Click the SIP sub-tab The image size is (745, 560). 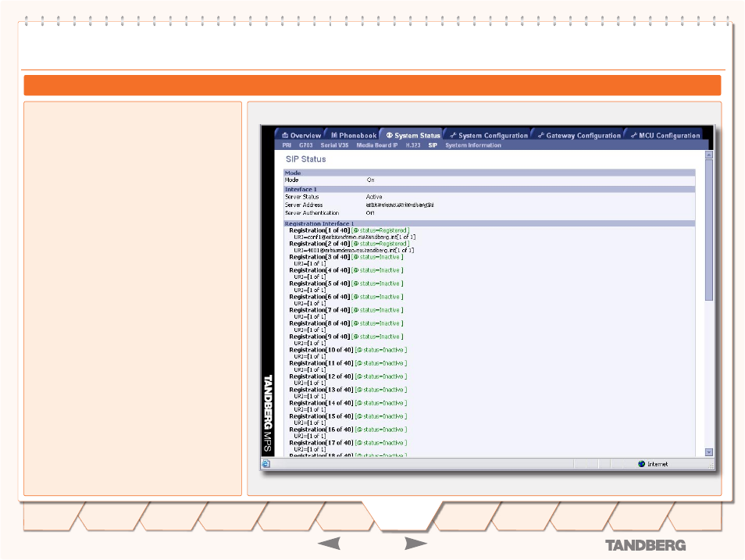tap(433, 145)
